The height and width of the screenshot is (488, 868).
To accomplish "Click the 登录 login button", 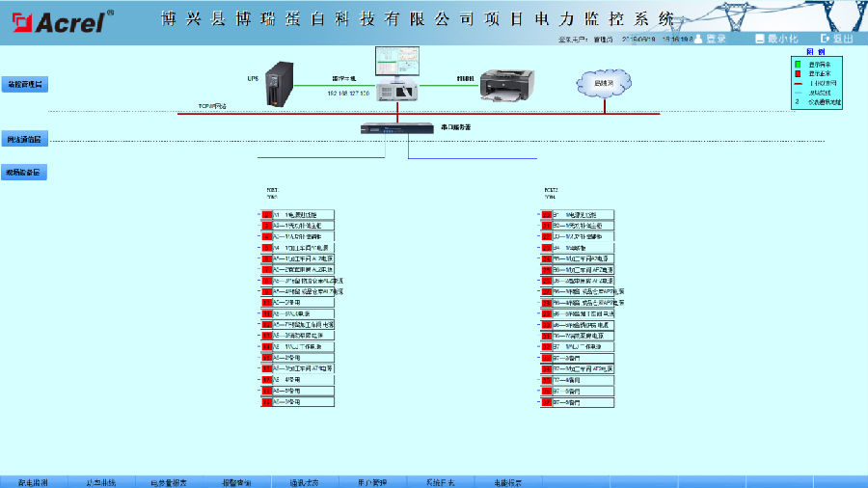I will tap(716, 39).
